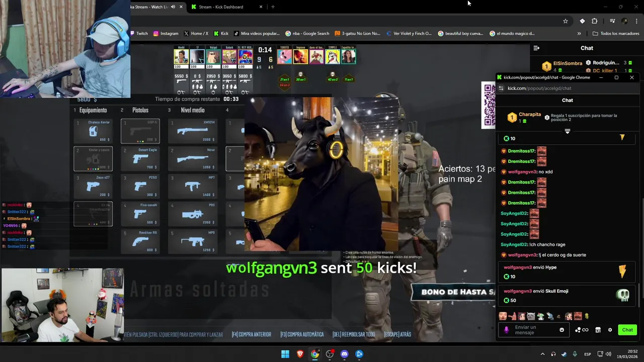Open the Instagram bookmark
This screenshot has height=362, width=644.
tap(166, 34)
